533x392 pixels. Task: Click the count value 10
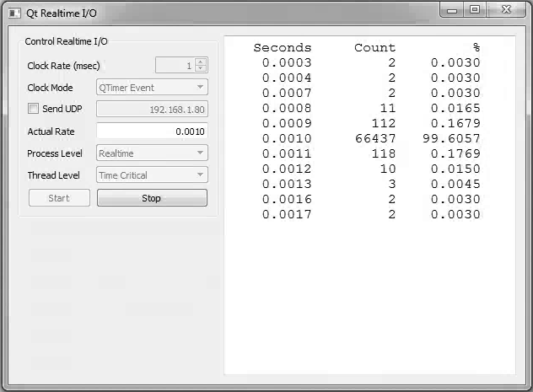click(x=388, y=169)
